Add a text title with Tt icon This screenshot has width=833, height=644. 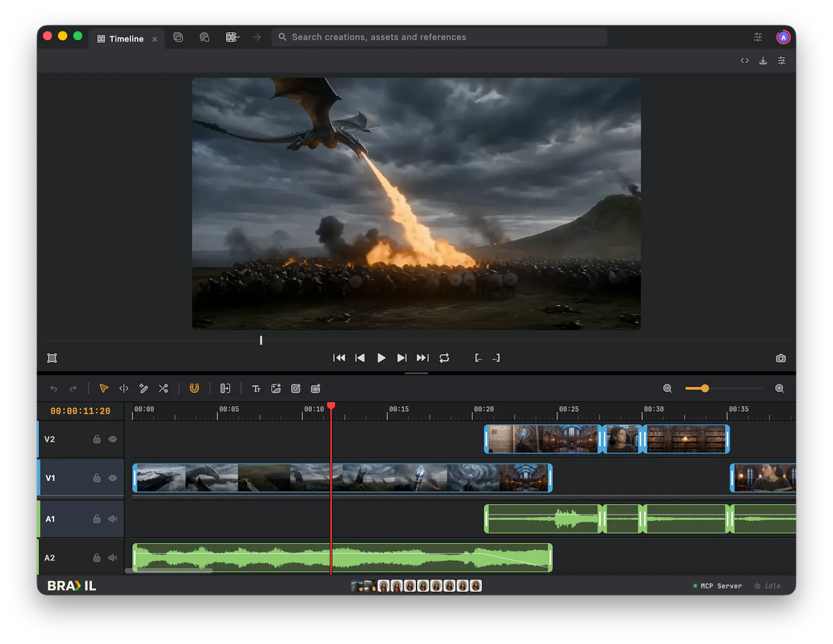[x=256, y=388]
